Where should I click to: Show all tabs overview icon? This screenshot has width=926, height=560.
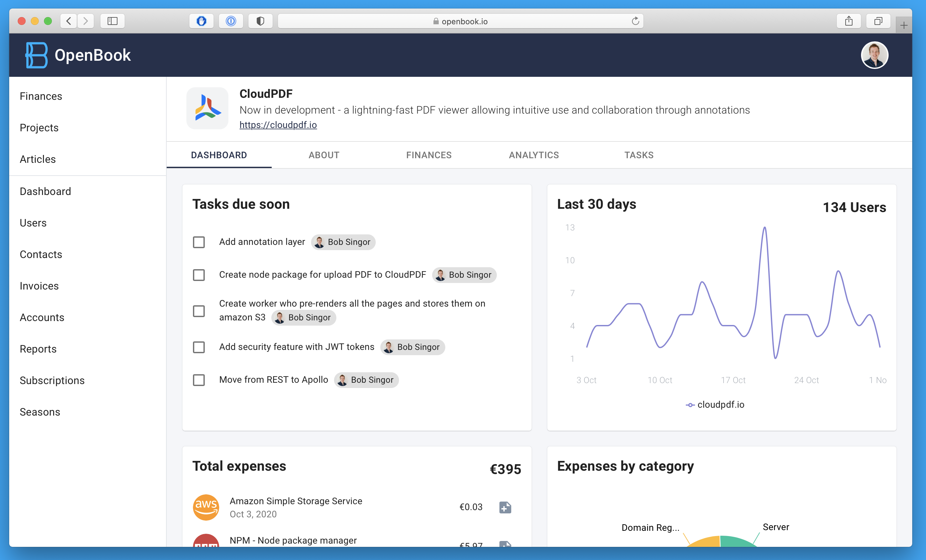[878, 21]
